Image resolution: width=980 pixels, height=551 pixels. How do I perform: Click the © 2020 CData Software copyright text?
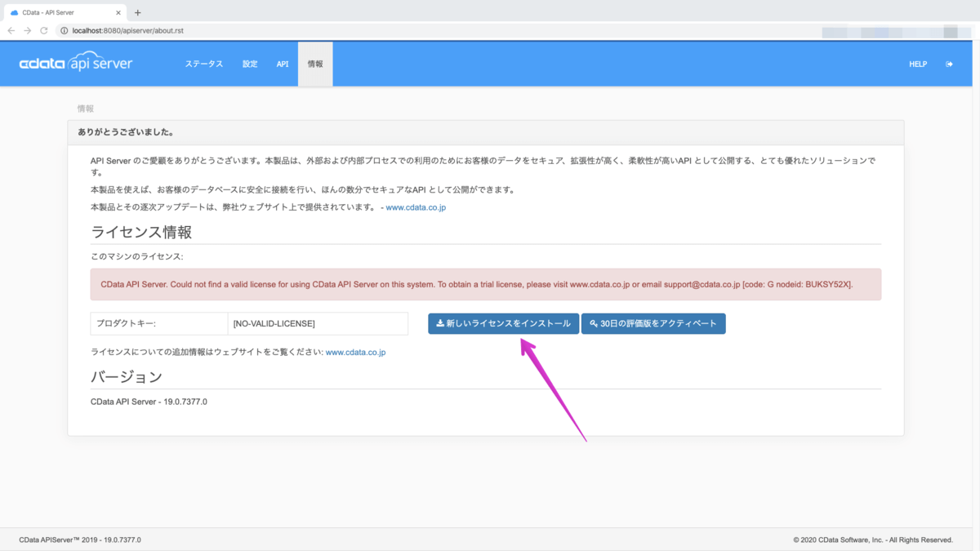pyautogui.click(x=873, y=540)
